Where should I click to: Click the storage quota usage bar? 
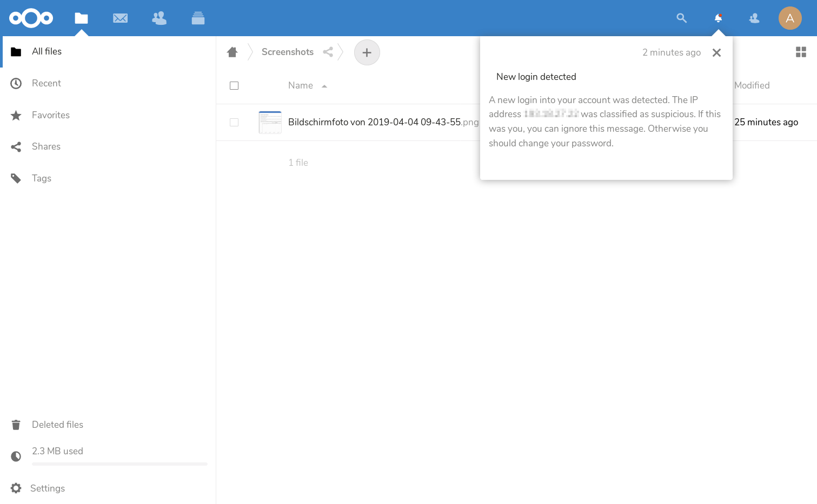[x=119, y=463]
